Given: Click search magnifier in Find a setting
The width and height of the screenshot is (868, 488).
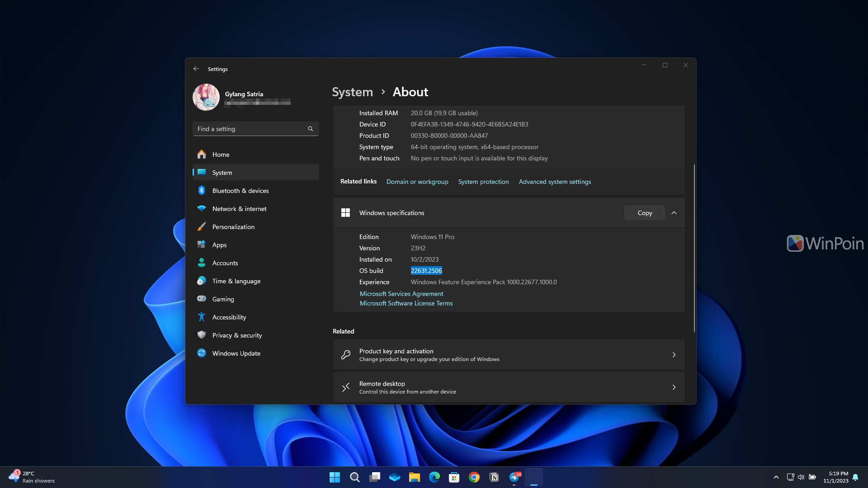Looking at the screenshot, I should 311,129.
